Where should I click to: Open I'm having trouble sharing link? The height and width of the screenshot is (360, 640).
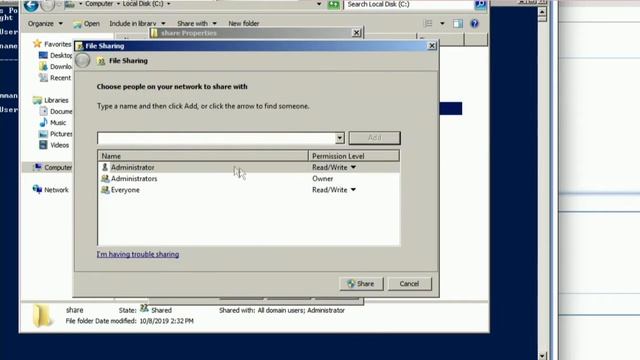pyautogui.click(x=138, y=254)
